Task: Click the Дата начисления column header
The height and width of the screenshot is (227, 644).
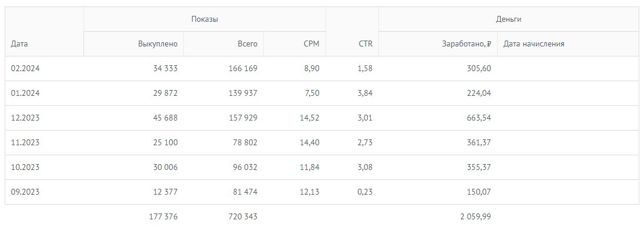Action: click(534, 44)
